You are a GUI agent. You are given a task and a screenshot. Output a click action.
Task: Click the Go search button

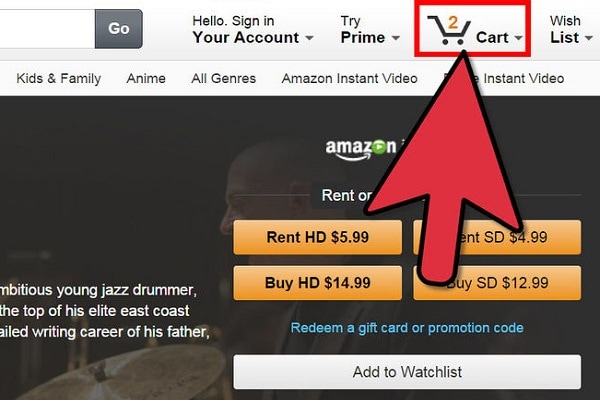(119, 29)
